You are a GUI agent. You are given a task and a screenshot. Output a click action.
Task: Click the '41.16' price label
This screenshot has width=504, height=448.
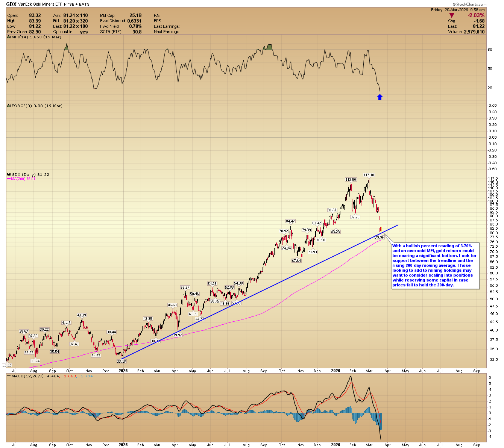(x=66, y=322)
